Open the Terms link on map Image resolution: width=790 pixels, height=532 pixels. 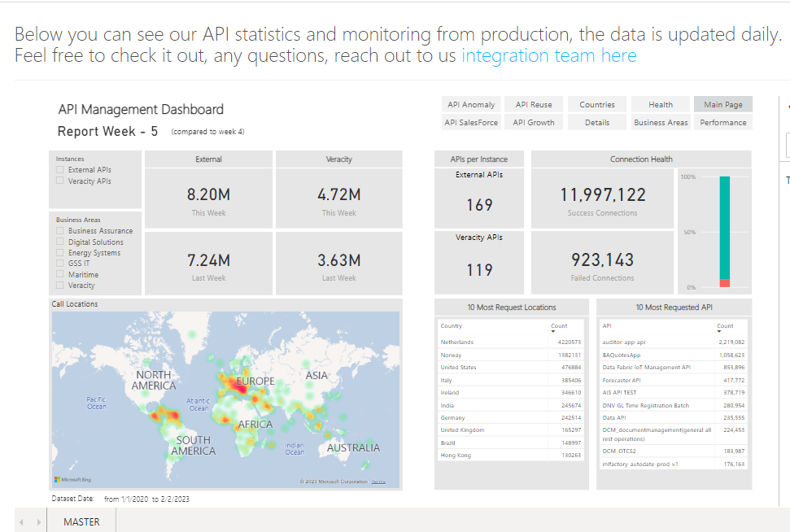point(378,482)
